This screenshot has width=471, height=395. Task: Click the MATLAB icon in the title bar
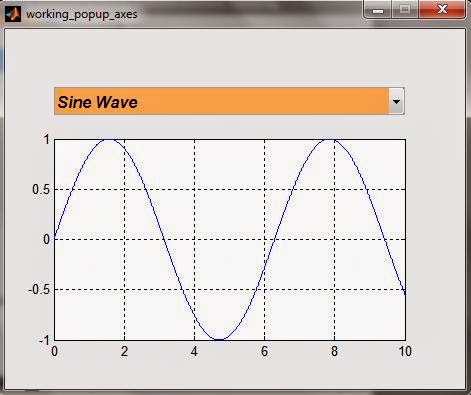click(x=13, y=14)
